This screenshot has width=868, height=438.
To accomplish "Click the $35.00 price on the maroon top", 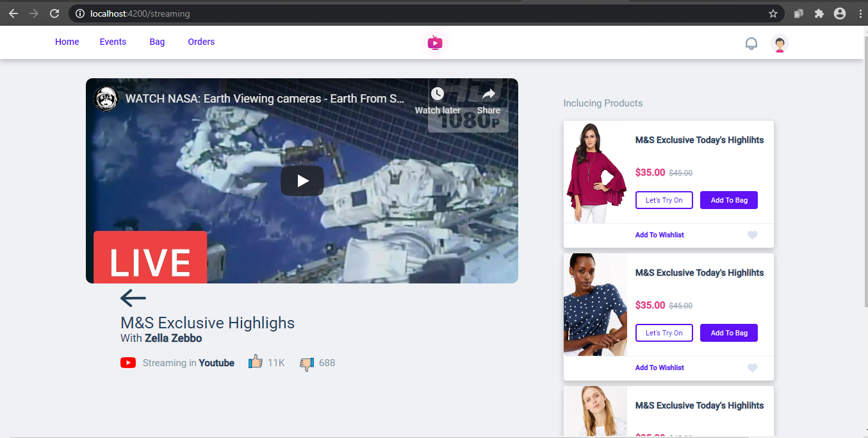I will [650, 173].
